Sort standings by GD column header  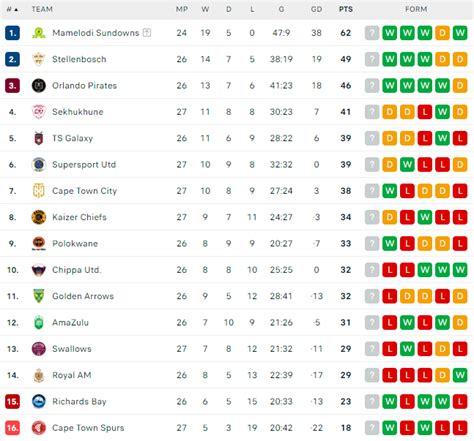316,9
